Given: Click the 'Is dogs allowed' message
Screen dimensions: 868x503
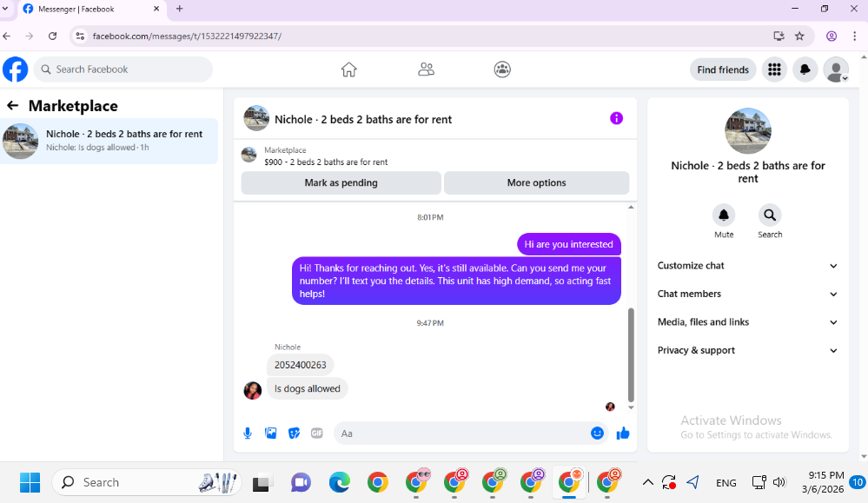Looking at the screenshot, I should tap(308, 388).
